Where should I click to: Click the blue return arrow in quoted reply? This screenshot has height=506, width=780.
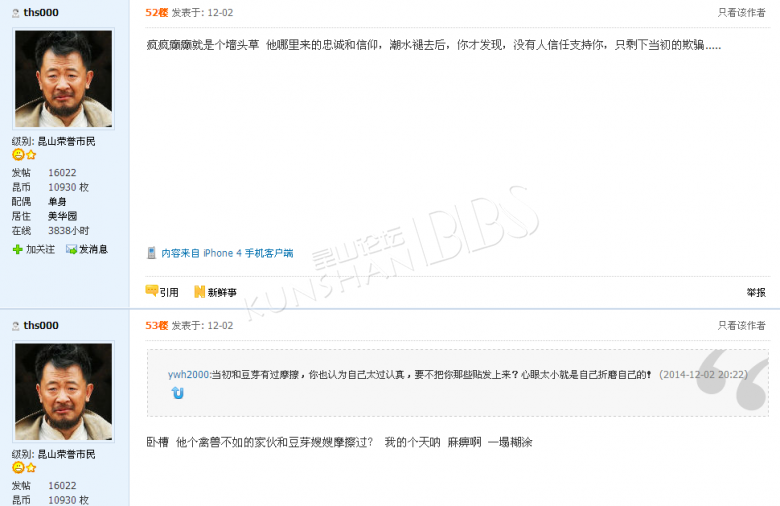pyautogui.click(x=178, y=393)
